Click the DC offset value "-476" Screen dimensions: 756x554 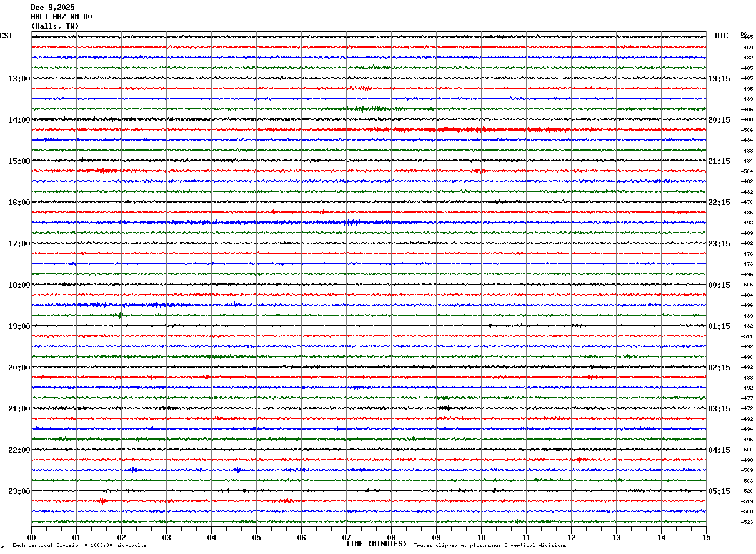747,254
